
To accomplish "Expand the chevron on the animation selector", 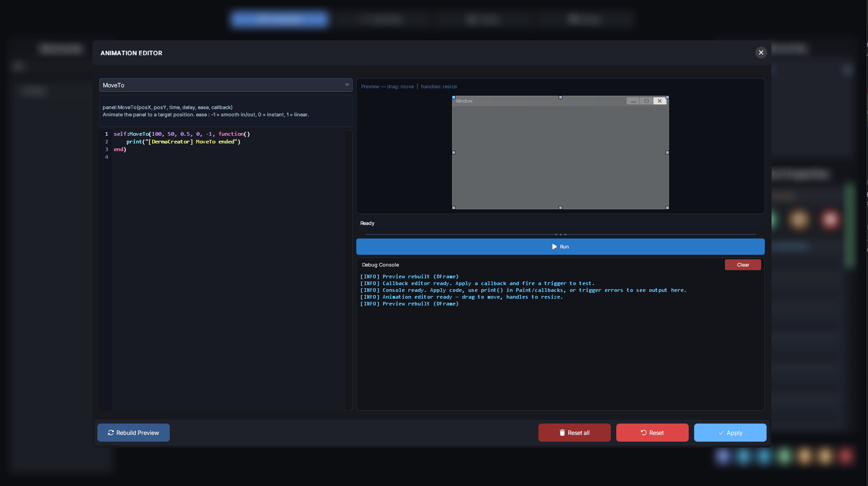I will click(346, 85).
